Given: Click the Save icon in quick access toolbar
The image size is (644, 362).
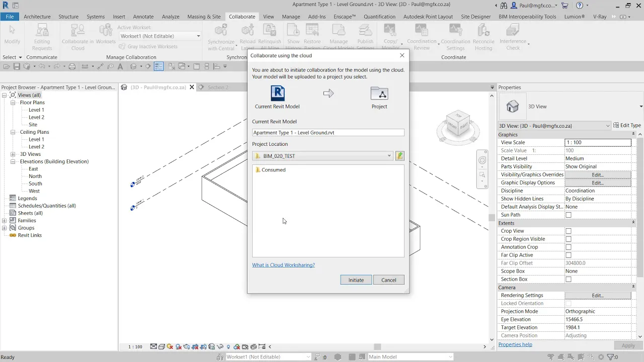Looking at the screenshot, I should (x=17, y=66).
